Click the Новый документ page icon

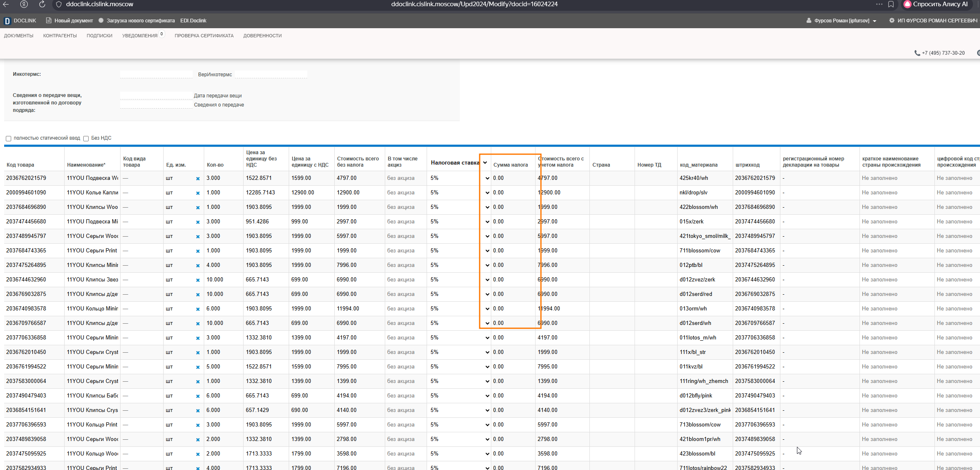48,20
